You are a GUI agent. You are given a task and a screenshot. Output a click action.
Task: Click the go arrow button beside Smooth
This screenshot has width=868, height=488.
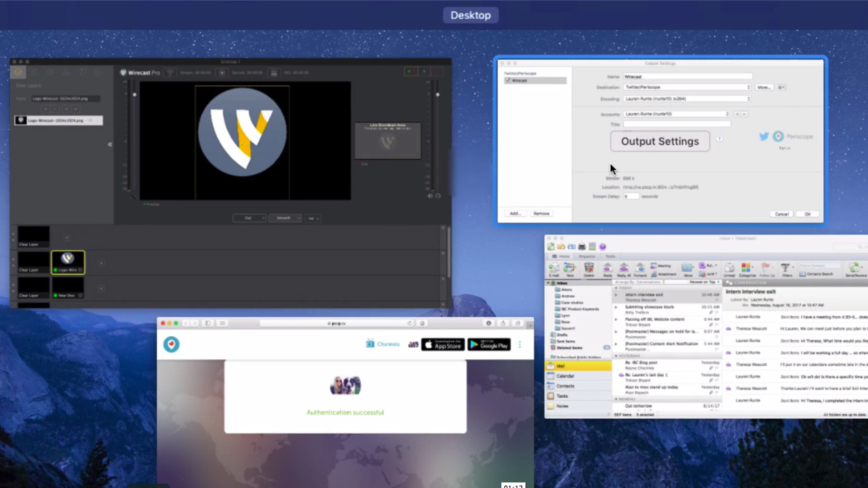[313, 218]
